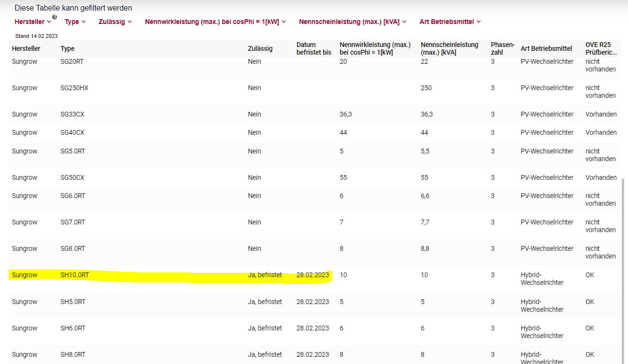Screen dimensions: 628x364
Task: Select the SG40CX type cell
Action: pyautogui.click(x=72, y=132)
